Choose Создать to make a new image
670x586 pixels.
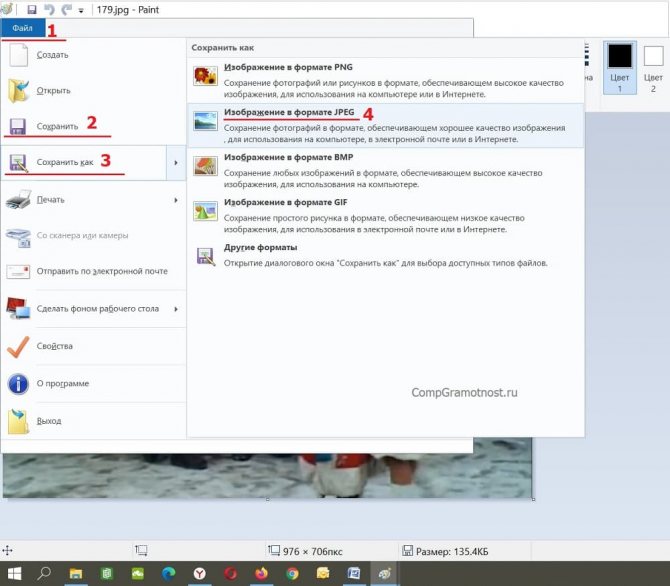(94, 55)
